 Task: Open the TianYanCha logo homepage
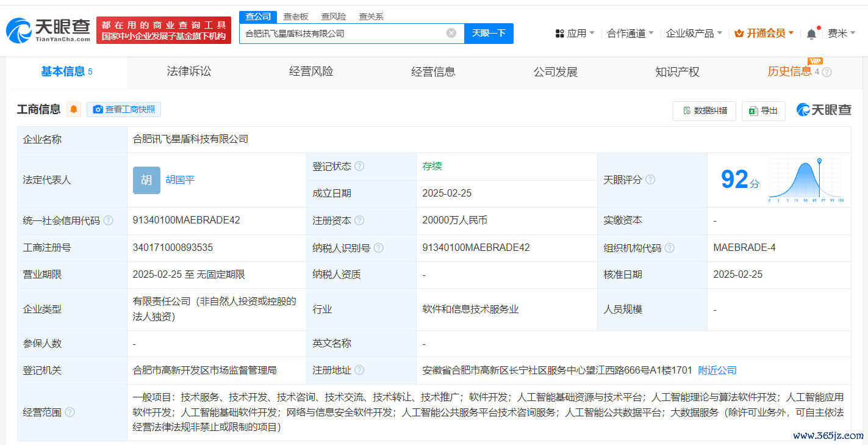pyautogui.click(x=48, y=30)
